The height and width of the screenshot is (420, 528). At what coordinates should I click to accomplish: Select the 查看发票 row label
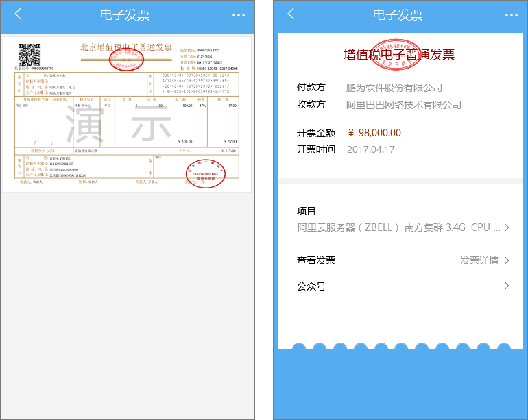tap(316, 260)
